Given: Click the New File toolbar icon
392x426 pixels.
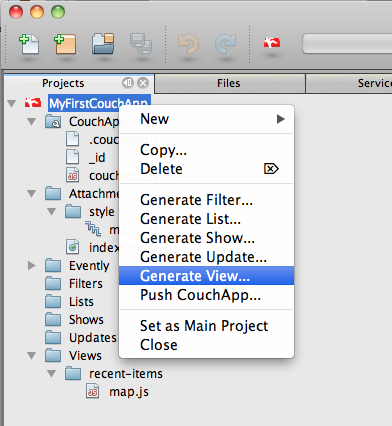Looking at the screenshot, I should [29, 44].
